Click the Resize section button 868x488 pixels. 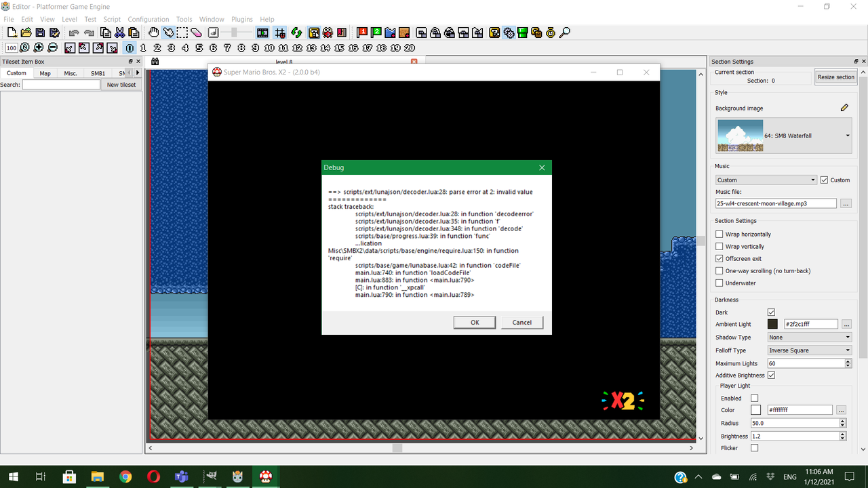click(x=835, y=77)
